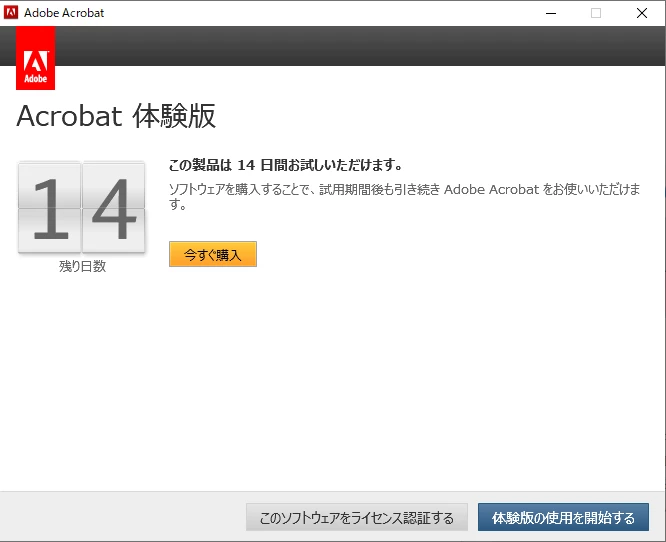Image resolution: width=666 pixels, height=542 pixels.
Task: Click the paragraph starting with ソフトウェアを購入することで
Action: [404, 196]
